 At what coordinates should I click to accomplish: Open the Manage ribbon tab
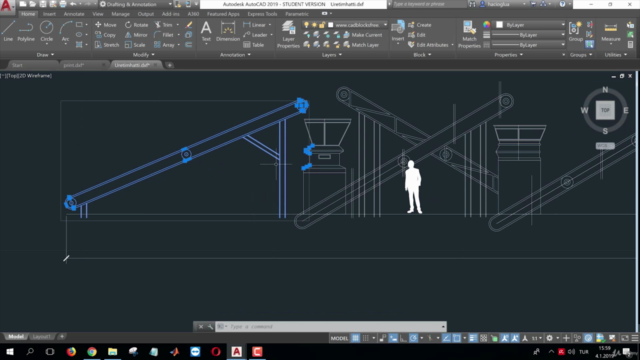click(x=120, y=14)
